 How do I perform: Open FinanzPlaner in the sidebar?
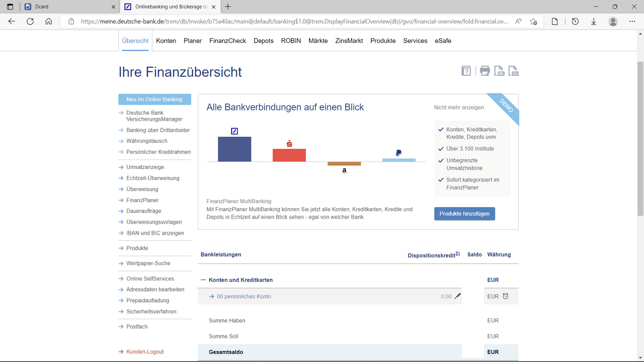tap(142, 200)
